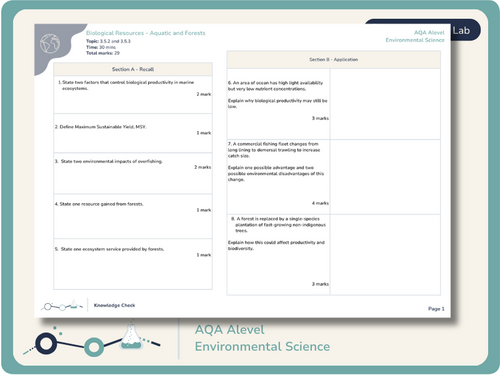Click question 1 about marine biological productivity
Screen dimensions: 500x375
[x=126, y=85]
